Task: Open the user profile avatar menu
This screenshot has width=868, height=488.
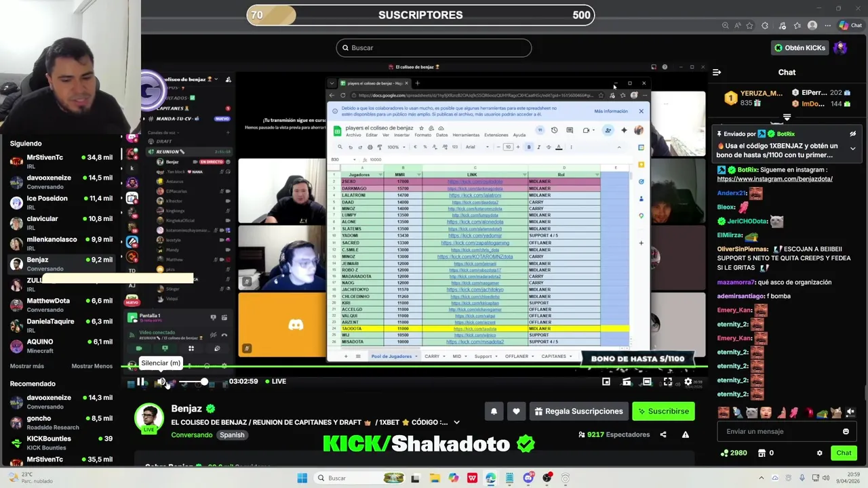Action: pos(840,47)
